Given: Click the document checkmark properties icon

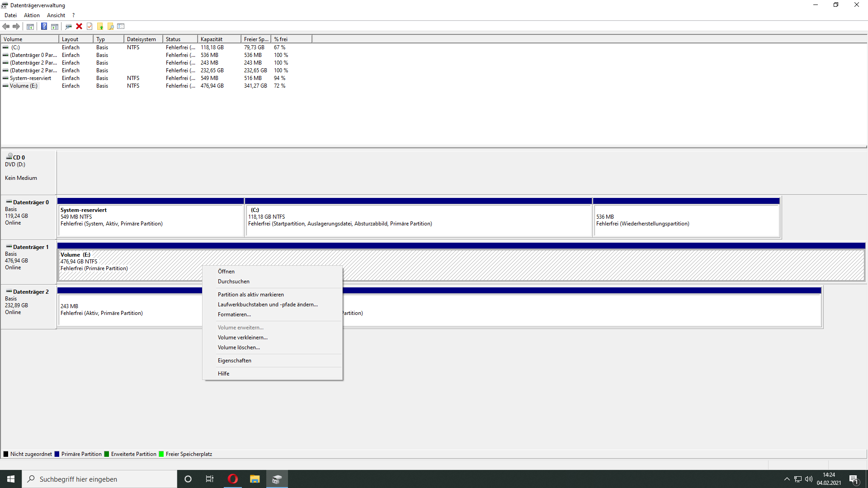Looking at the screenshot, I should tap(90, 26).
